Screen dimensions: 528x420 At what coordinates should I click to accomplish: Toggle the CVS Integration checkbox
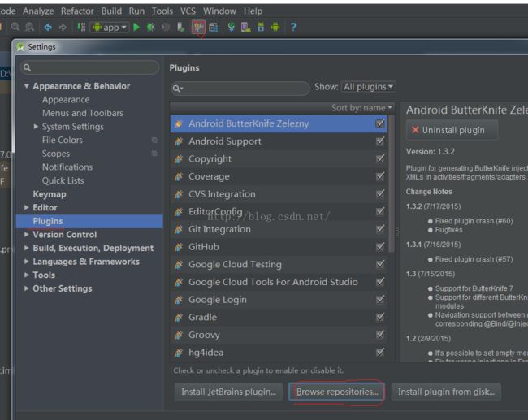pyautogui.click(x=380, y=193)
